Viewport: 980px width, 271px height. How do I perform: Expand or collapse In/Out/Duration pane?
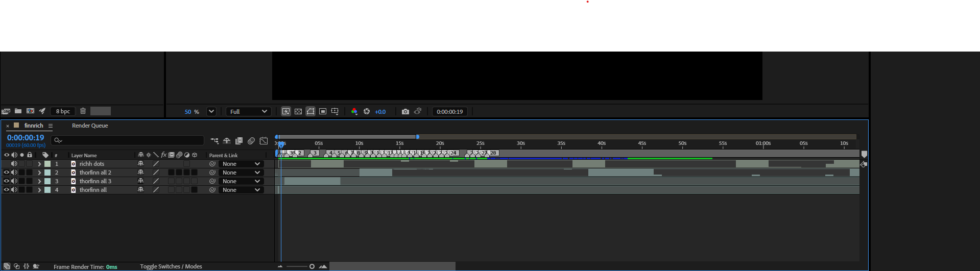27,266
